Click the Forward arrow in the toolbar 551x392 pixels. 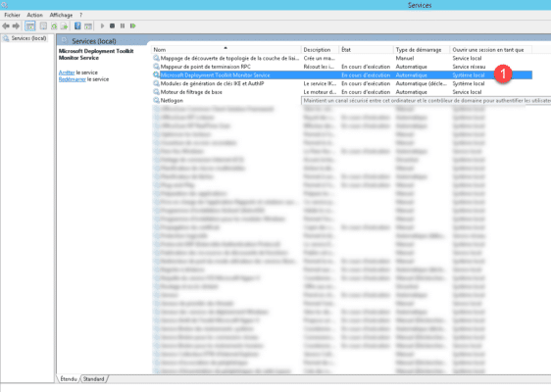click(16, 26)
